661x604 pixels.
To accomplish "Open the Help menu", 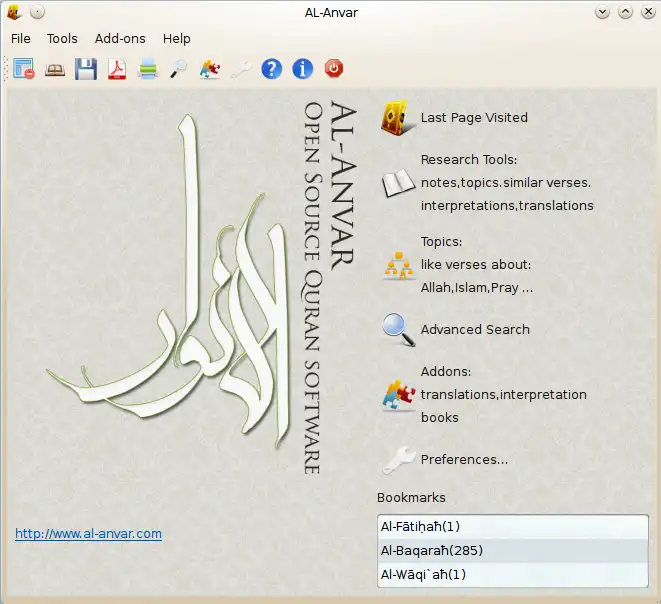I will pyautogui.click(x=177, y=39).
